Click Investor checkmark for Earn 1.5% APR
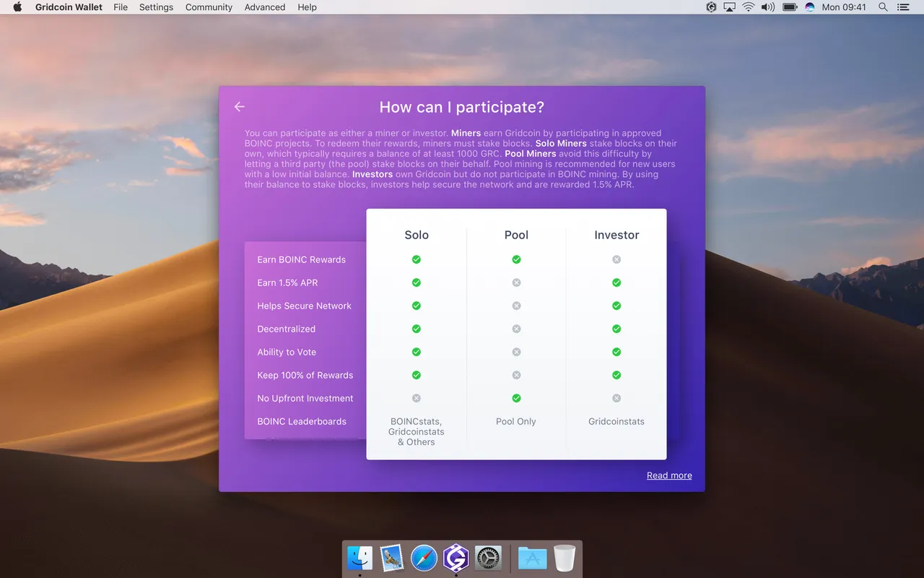924x578 pixels. pyautogui.click(x=616, y=282)
